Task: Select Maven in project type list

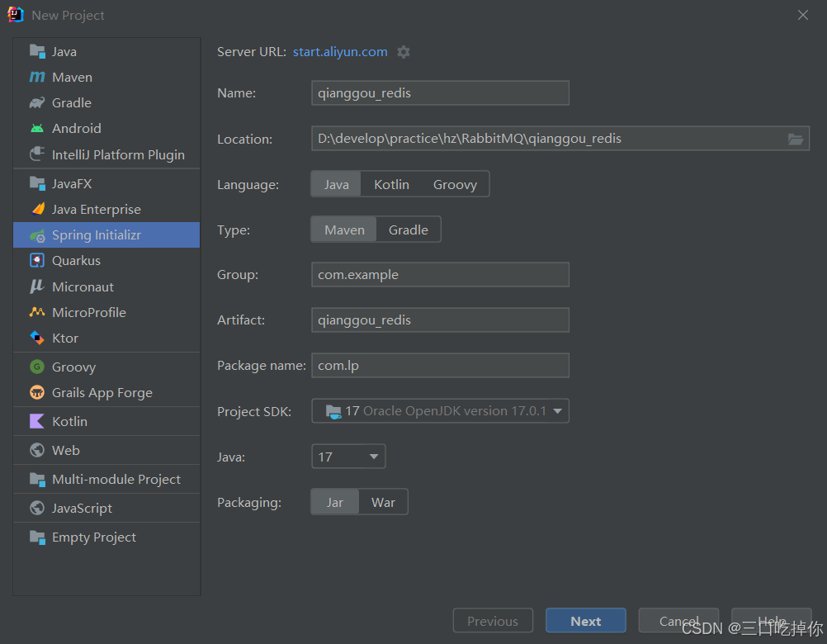Action: (106, 77)
